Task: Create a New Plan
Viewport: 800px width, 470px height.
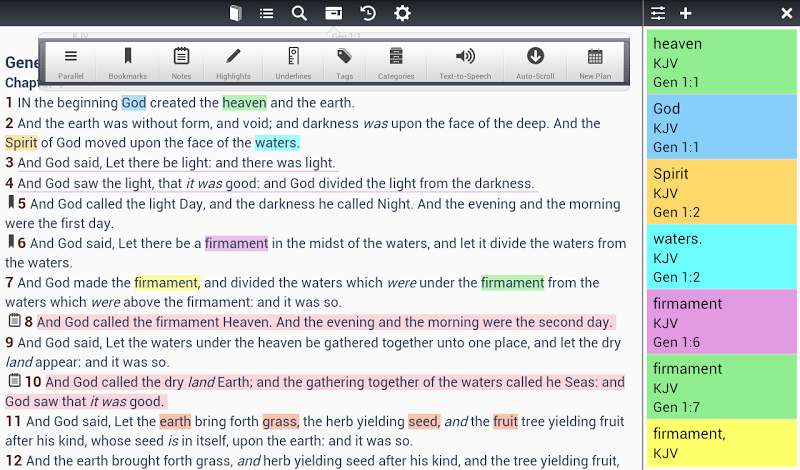Action: tap(595, 62)
